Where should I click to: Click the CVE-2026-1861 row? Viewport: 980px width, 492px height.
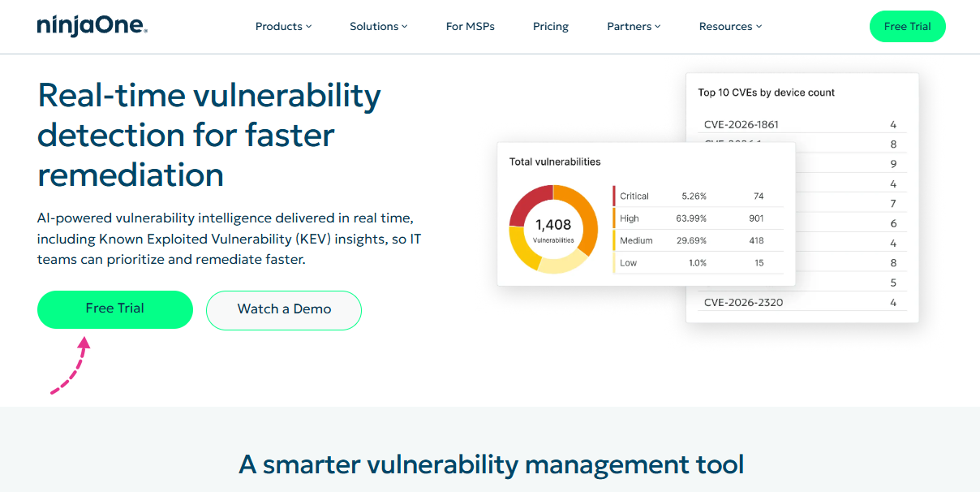tap(802, 124)
